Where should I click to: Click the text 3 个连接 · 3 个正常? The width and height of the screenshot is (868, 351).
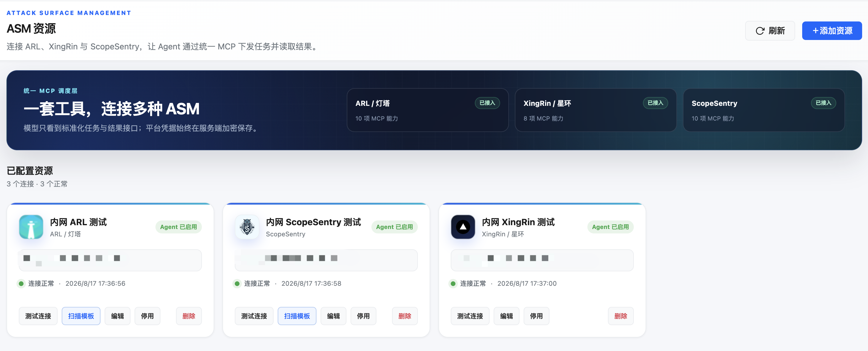(37, 184)
